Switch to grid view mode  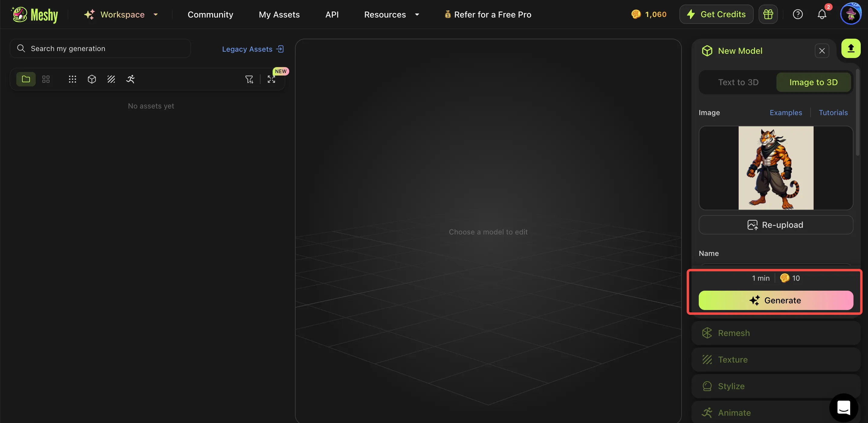click(x=46, y=79)
